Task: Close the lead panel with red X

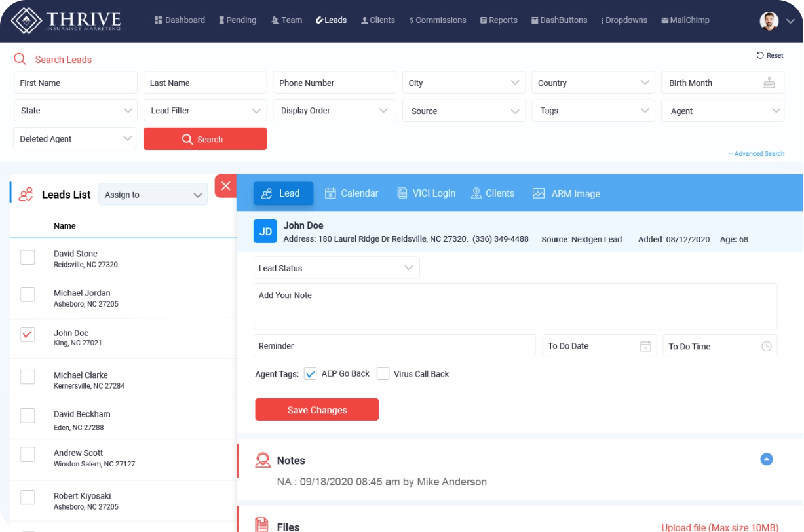Action: coord(225,186)
